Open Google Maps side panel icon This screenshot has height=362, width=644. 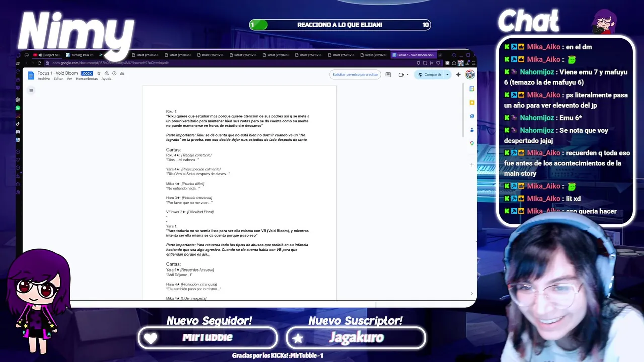tap(472, 143)
